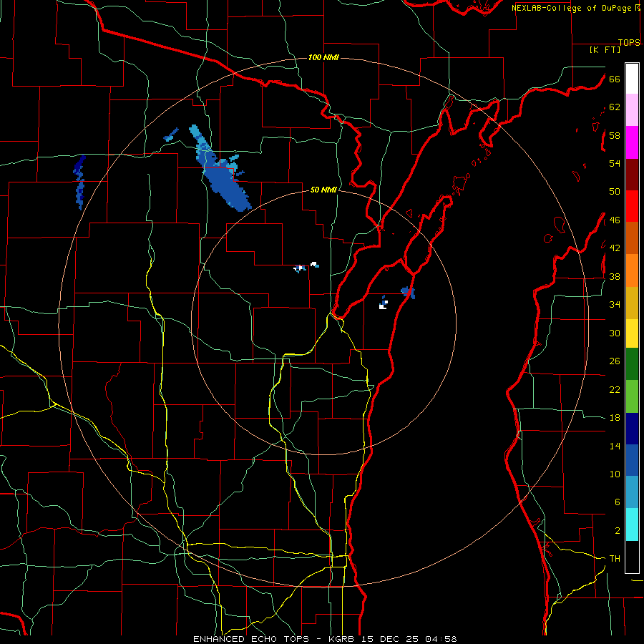Pick the gold legend swatch
Image resolution: width=644 pixels, height=644 pixels.
coord(632,303)
